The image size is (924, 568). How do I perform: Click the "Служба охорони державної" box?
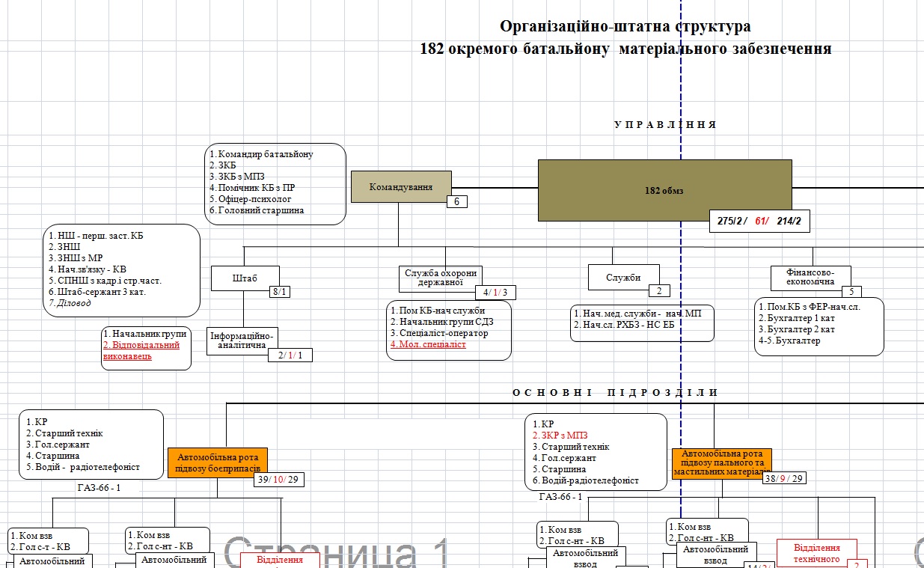[440, 277]
